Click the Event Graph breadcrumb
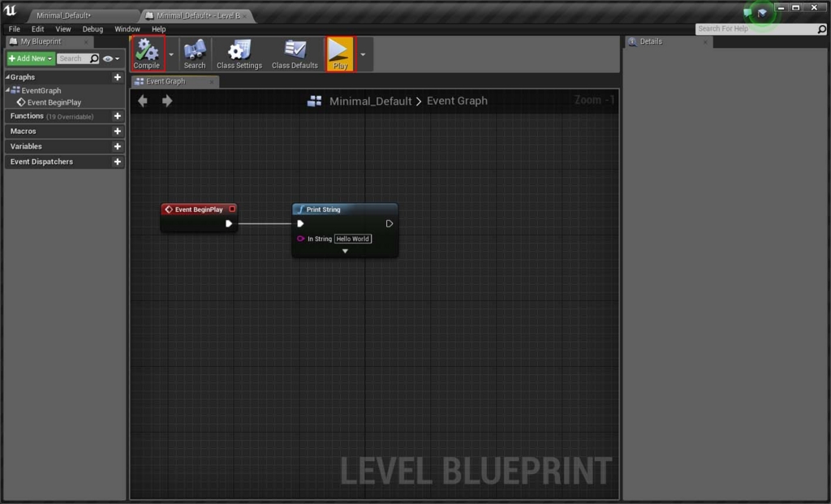 pyautogui.click(x=457, y=101)
